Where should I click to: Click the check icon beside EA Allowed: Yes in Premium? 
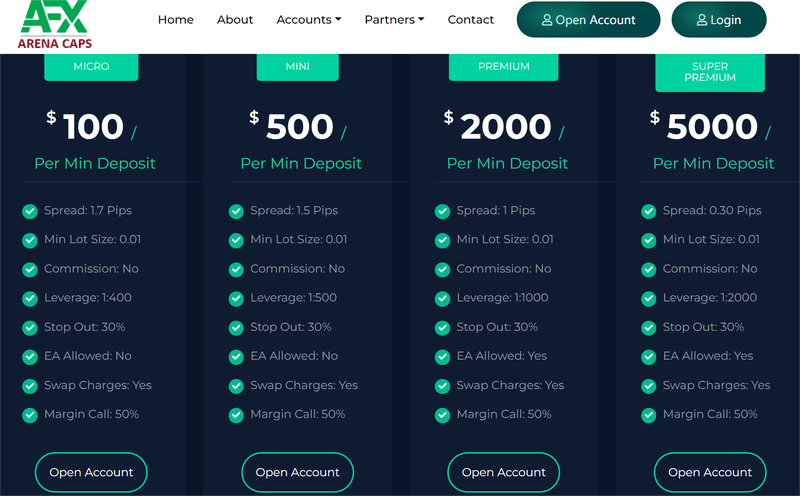[442, 356]
